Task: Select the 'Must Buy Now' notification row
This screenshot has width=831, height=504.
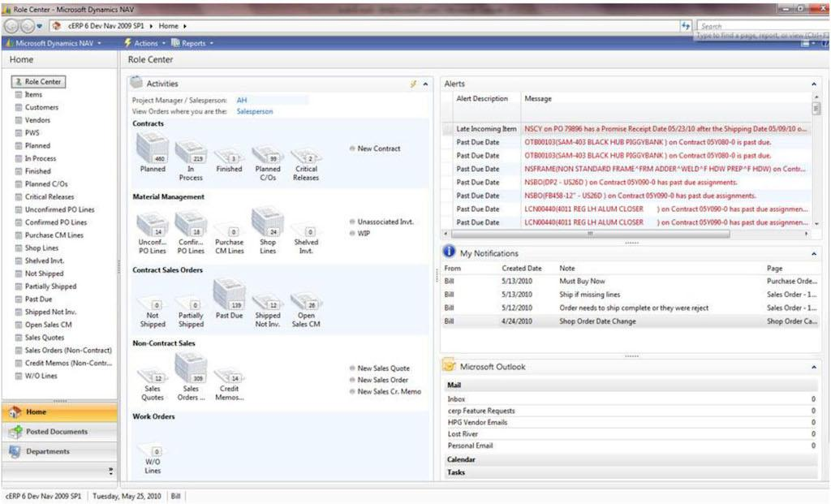Action: pos(630,281)
